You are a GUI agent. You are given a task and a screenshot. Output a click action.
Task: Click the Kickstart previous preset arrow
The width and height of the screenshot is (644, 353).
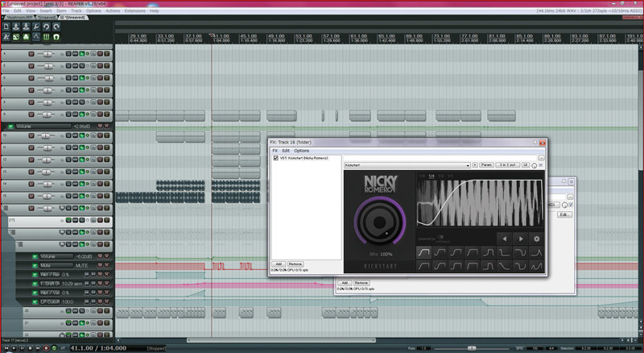(x=505, y=239)
